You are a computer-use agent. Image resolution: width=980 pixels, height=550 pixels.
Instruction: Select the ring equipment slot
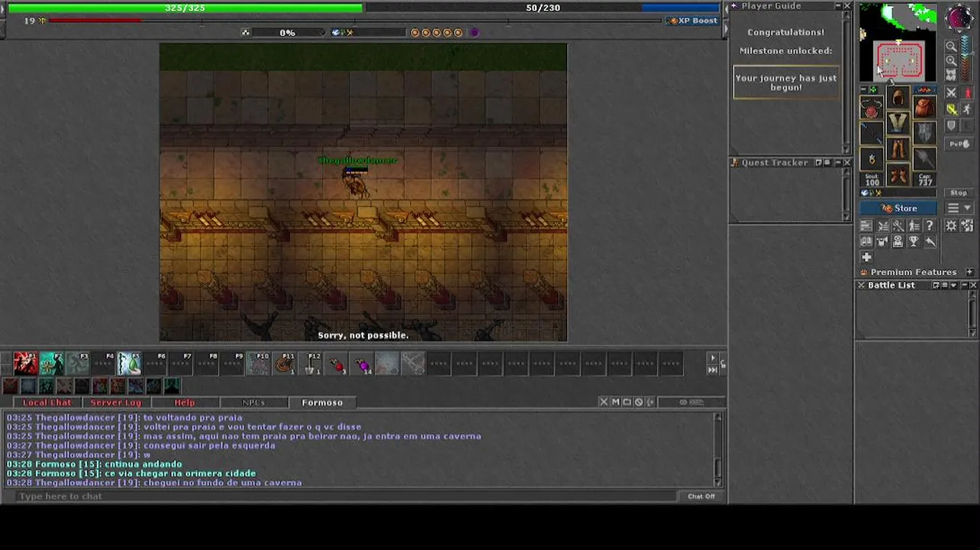coord(872,159)
